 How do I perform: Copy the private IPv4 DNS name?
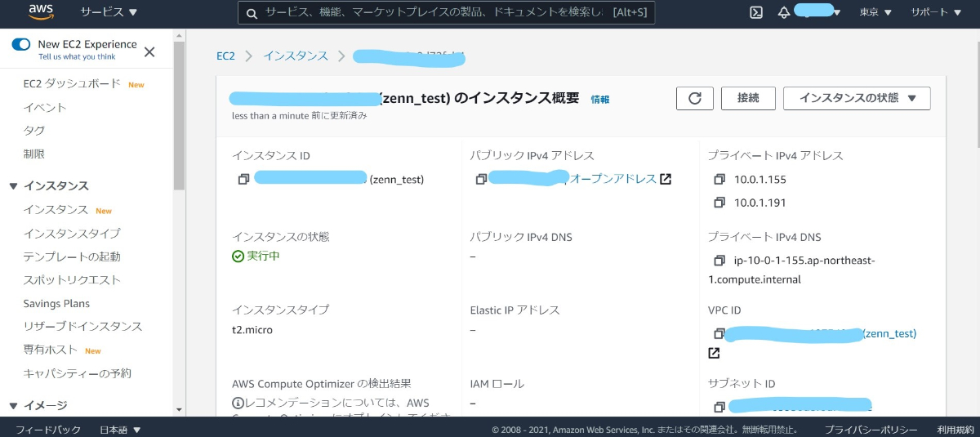click(719, 261)
